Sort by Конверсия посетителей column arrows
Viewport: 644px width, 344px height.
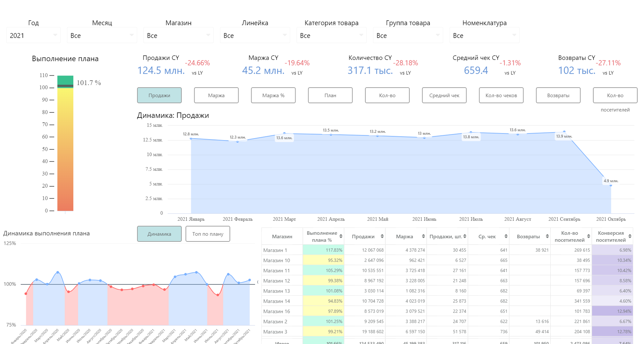(x=630, y=236)
